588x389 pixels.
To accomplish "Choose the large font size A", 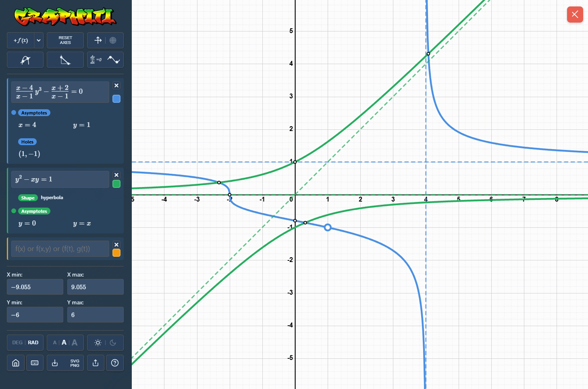I will tap(75, 343).
